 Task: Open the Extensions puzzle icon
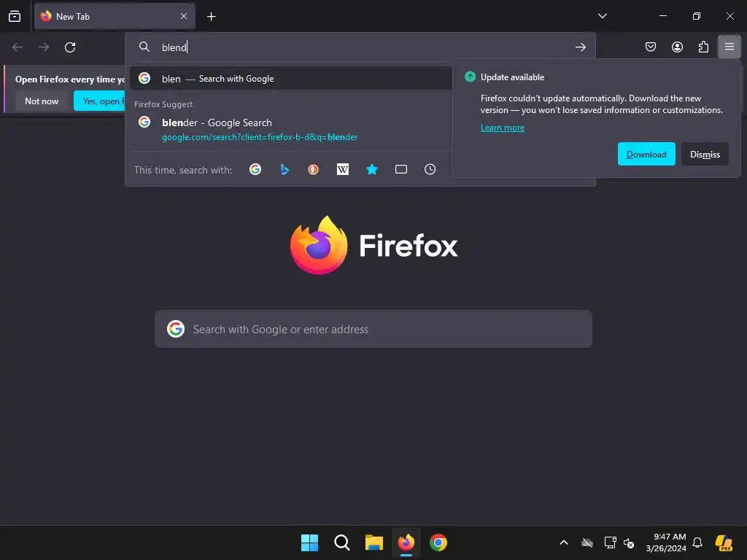(703, 47)
